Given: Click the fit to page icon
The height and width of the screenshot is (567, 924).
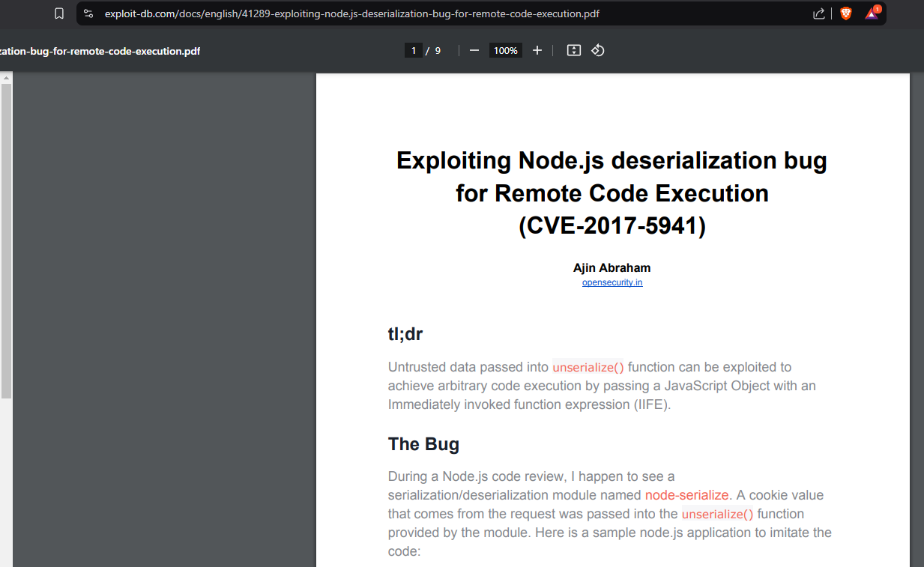Looking at the screenshot, I should point(574,50).
